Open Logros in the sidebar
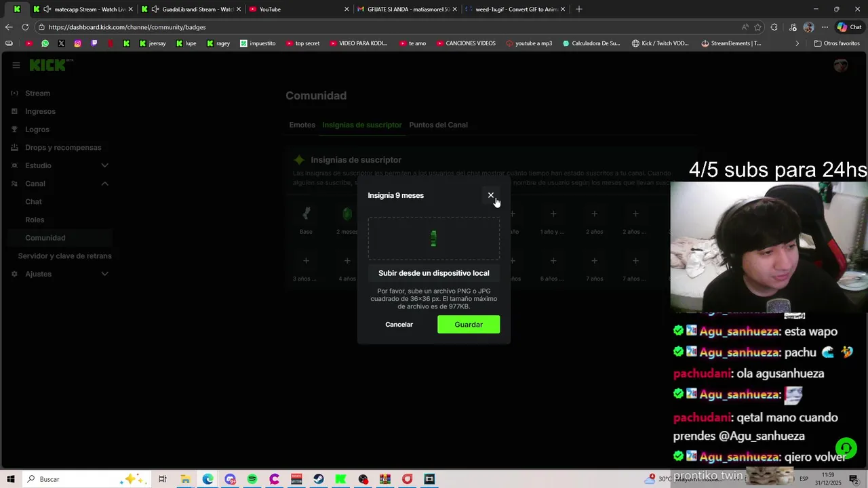 click(37, 129)
